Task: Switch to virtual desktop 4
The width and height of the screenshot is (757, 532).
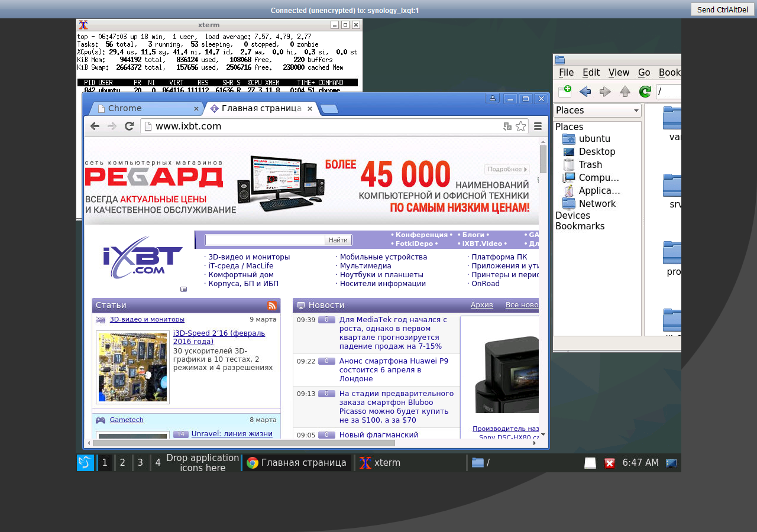Action: pos(158,463)
